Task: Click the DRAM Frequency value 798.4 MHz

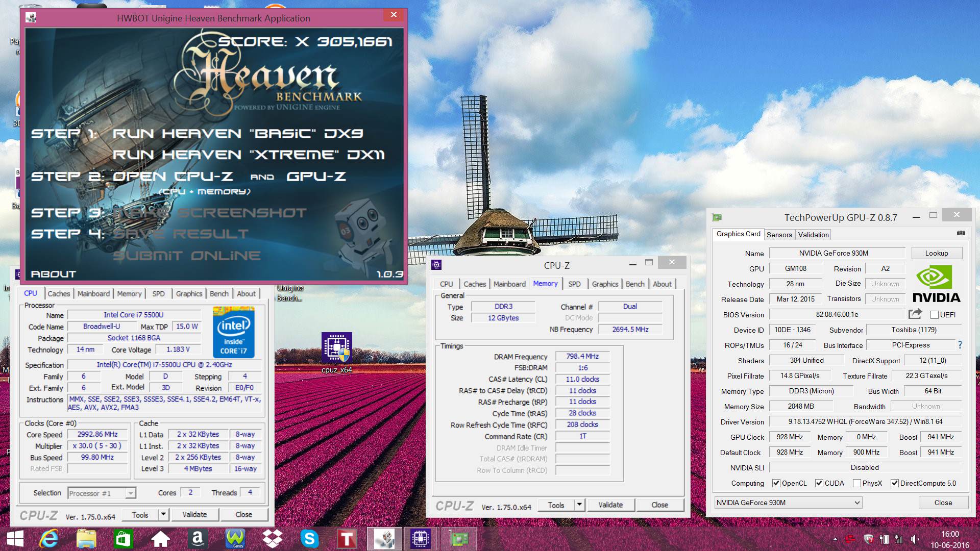Action: click(x=582, y=356)
